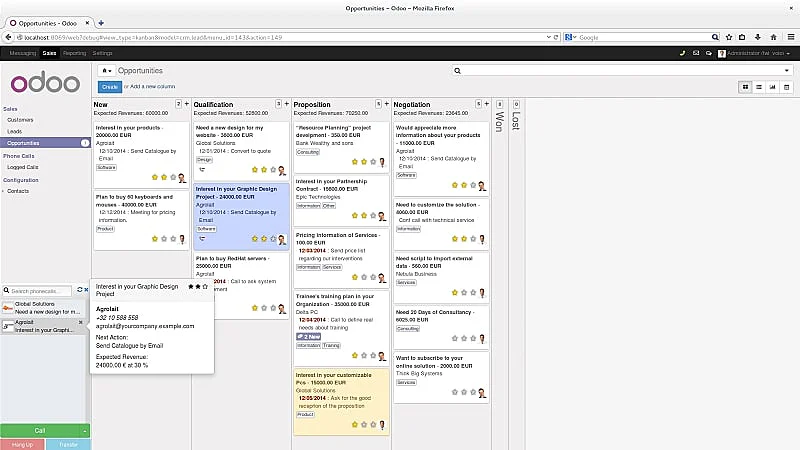Open the Proposition column count options

[379, 104]
